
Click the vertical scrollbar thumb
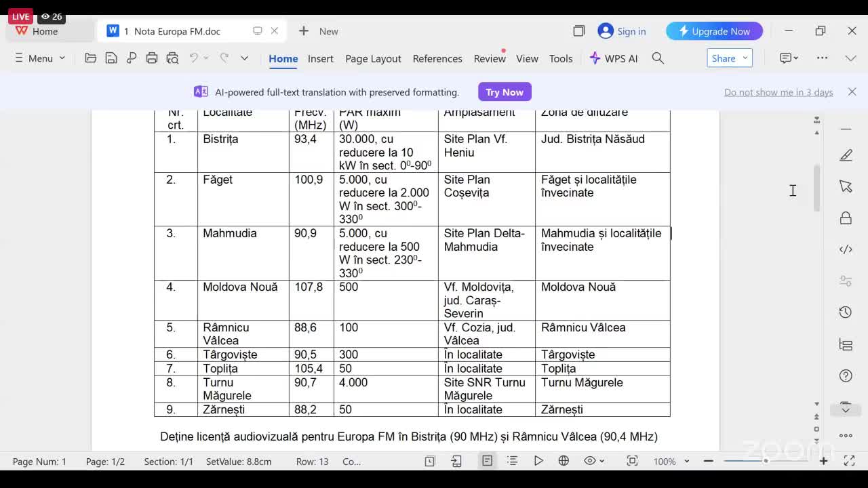tap(816, 188)
